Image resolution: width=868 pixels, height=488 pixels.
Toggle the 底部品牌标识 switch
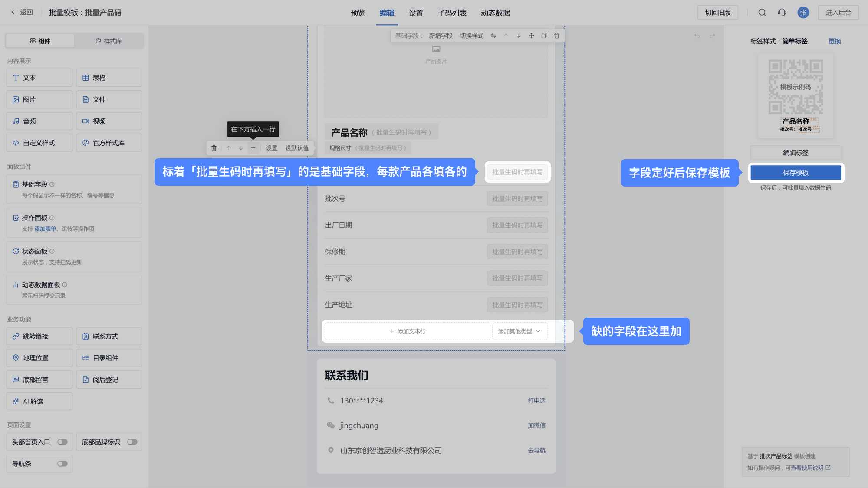(132, 442)
